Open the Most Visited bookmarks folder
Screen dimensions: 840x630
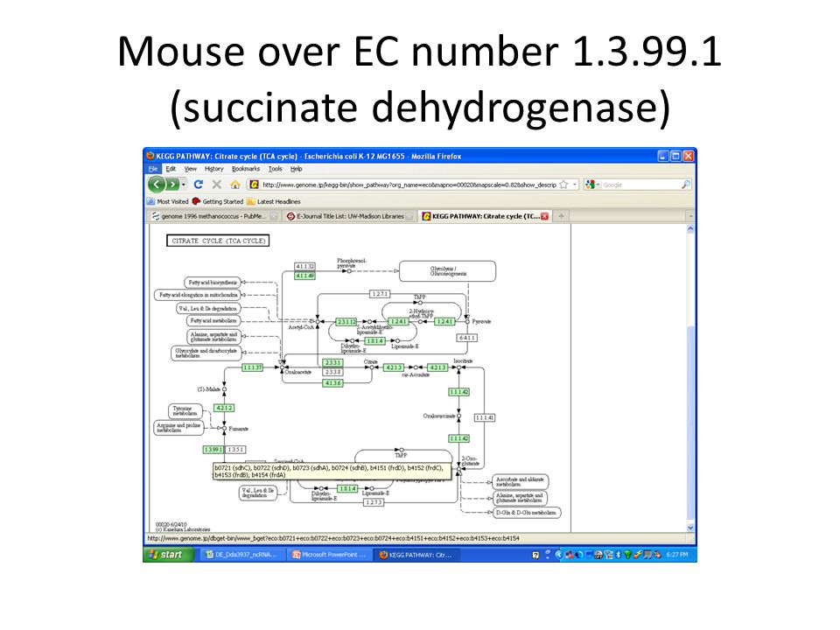(x=168, y=202)
